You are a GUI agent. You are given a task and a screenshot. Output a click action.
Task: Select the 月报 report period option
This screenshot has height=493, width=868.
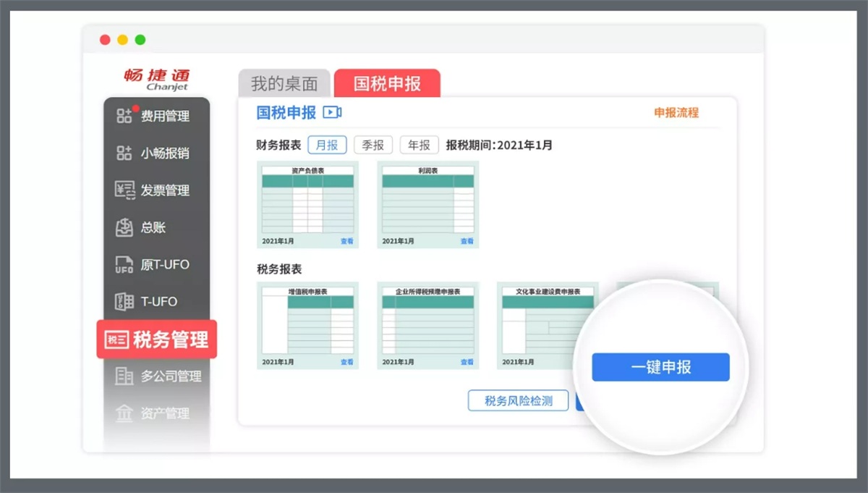click(327, 145)
